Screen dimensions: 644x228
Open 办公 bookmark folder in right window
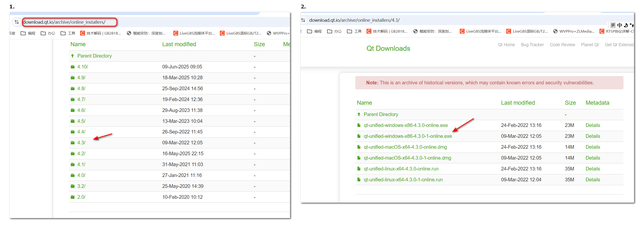point(334,31)
